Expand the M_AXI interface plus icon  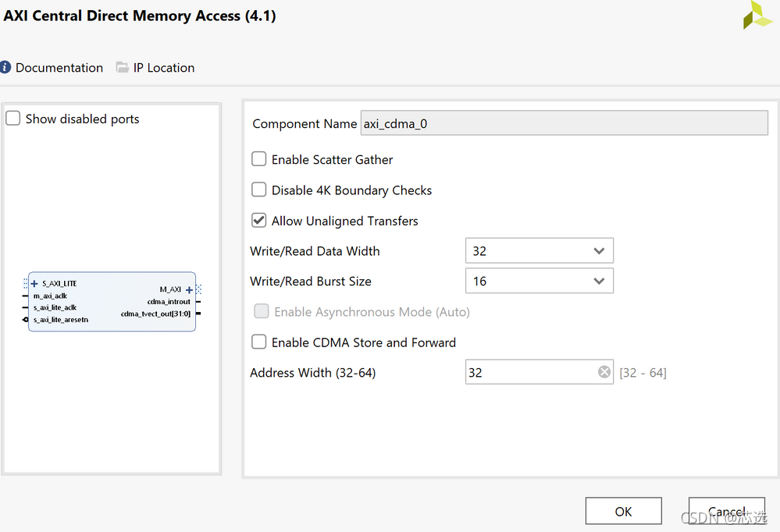pyautogui.click(x=189, y=289)
